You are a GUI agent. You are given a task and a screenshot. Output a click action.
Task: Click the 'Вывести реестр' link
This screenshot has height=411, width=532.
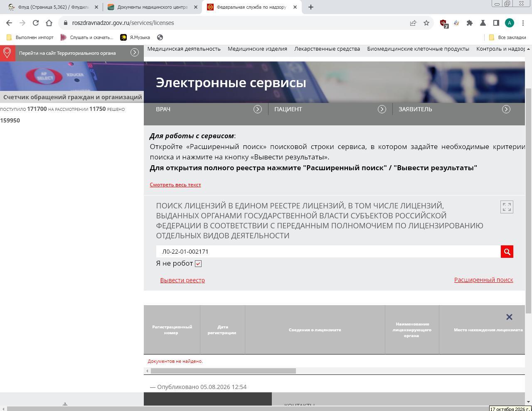[182, 280]
